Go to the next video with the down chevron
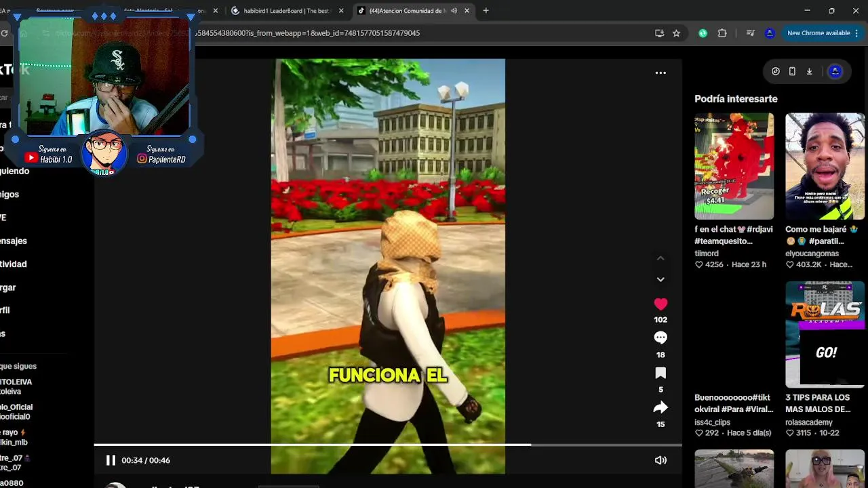868x488 pixels. click(660, 279)
